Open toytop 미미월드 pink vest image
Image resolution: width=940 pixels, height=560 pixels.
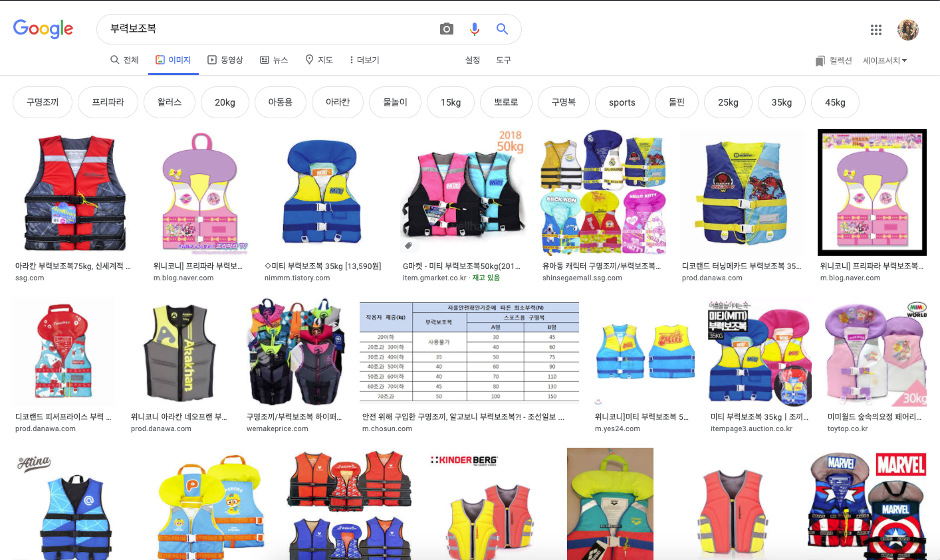pyautogui.click(x=876, y=352)
